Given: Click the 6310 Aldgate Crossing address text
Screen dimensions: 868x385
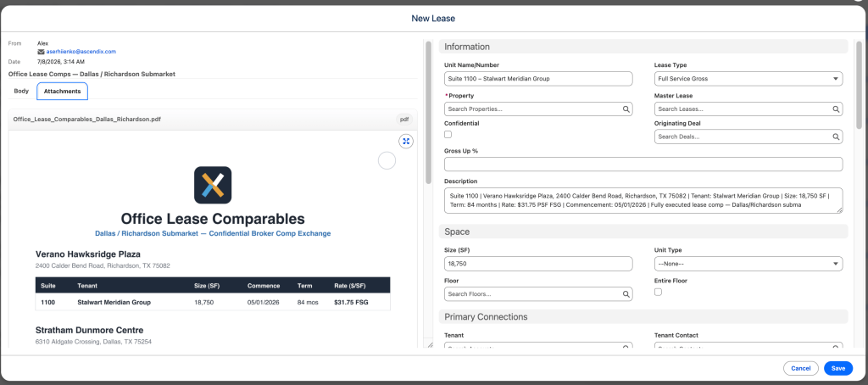Looking at the screenshot, I should [93, 342].
